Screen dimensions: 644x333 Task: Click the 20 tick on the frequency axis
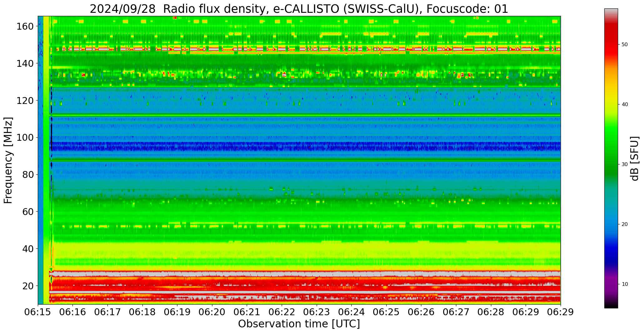[28, 286]
